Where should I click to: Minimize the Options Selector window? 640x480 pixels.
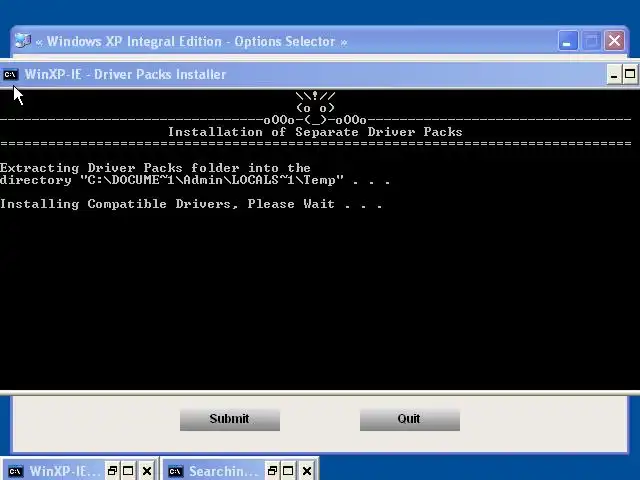567,41
